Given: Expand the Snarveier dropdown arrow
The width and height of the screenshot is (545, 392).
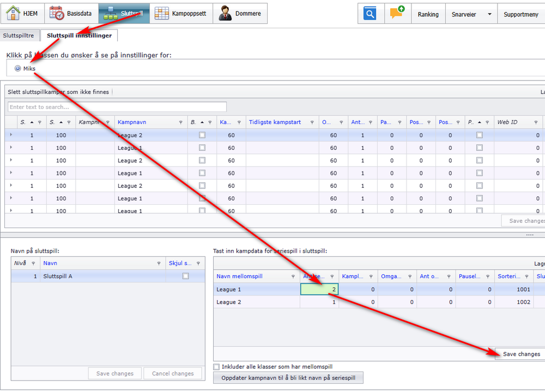Looking at the screenshot, I should click(489, 14).
